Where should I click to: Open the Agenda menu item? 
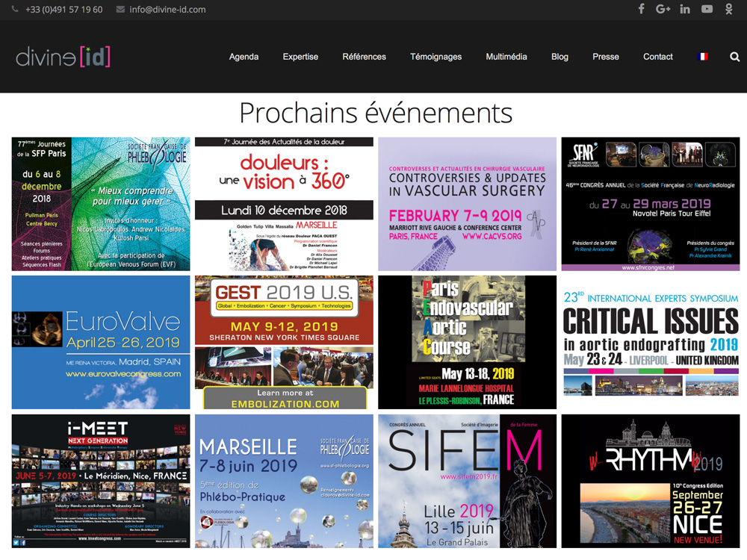244,57
